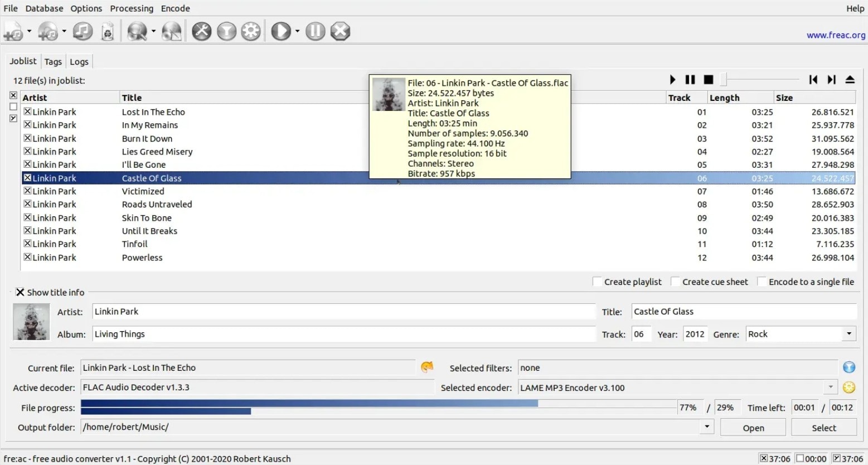Pause playback in joblist player
This screenshot has width=868, height=465.
(x=690, y=80)
